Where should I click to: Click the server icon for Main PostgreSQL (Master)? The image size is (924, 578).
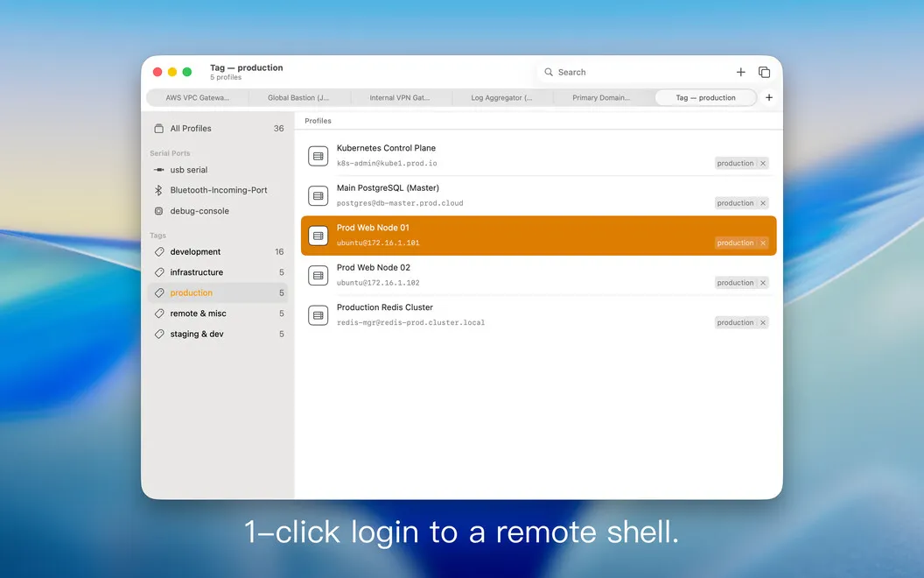pos(318,196)
